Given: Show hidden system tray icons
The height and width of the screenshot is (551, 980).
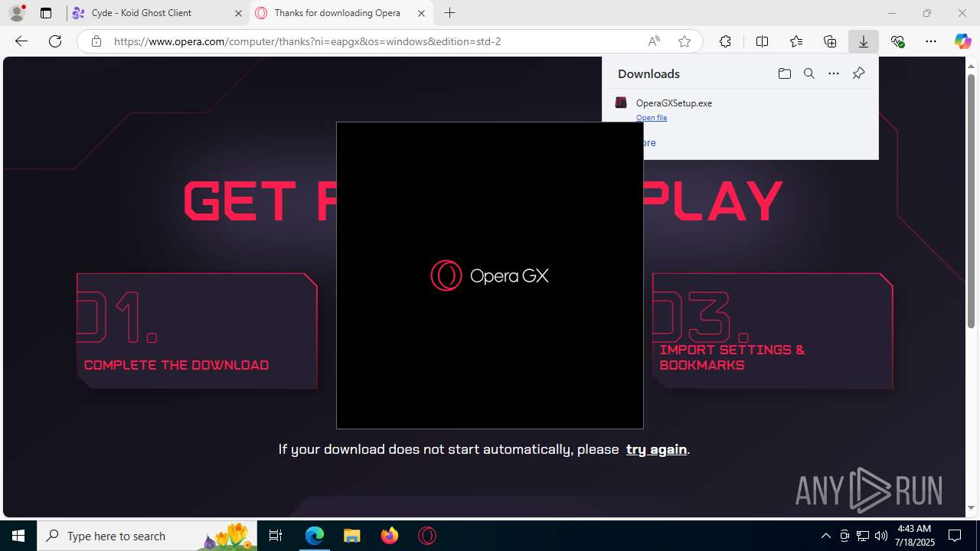Looking at the screenshot, I should [825, 536].
